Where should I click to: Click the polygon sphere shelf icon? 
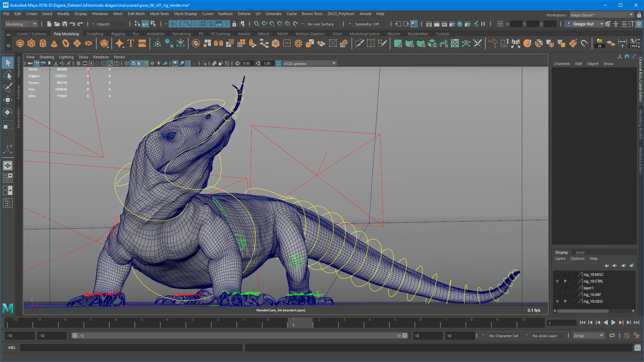(x=20, y=44)
